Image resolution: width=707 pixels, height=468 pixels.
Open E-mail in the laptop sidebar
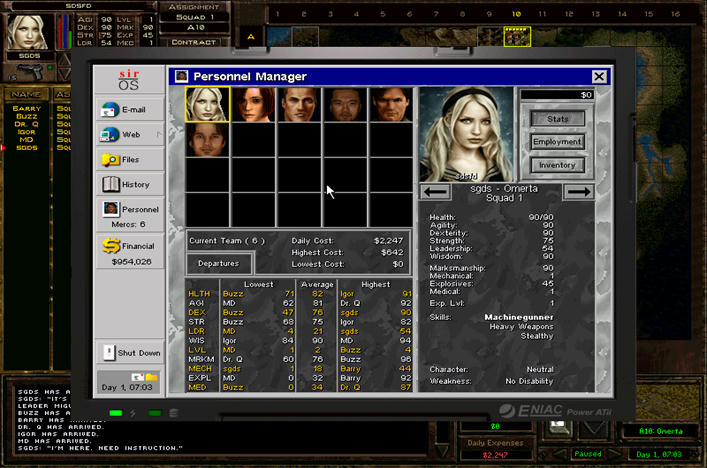coord(129,110)
